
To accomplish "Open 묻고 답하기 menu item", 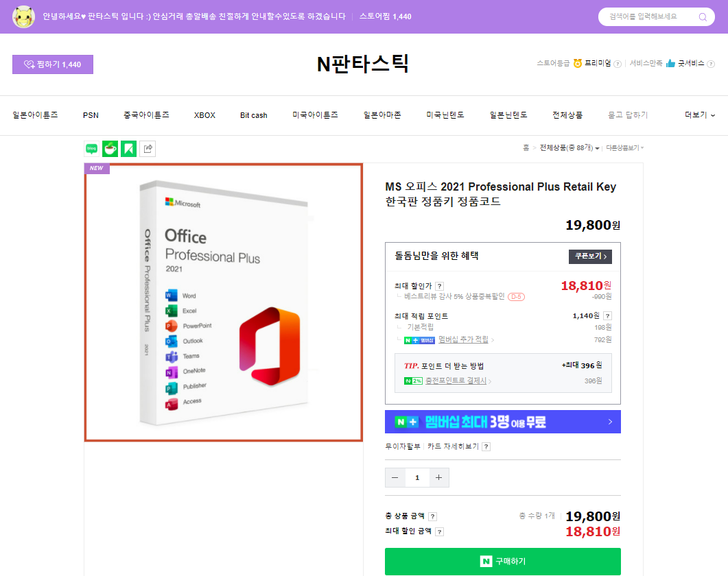I will pos(628,115).
